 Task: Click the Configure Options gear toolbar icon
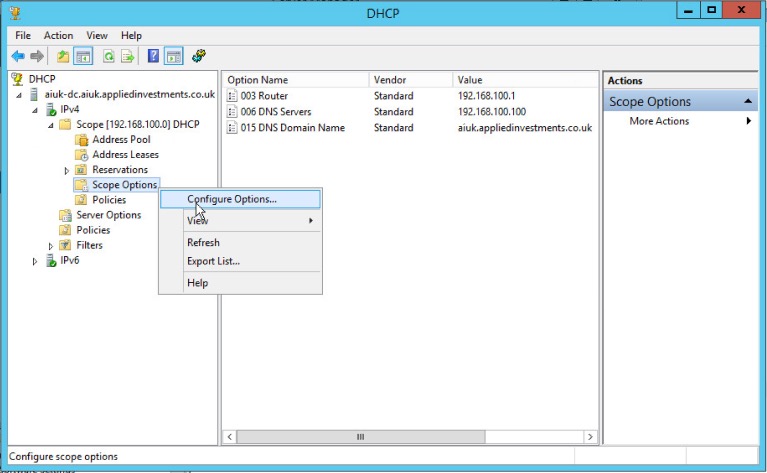[199, 56]
